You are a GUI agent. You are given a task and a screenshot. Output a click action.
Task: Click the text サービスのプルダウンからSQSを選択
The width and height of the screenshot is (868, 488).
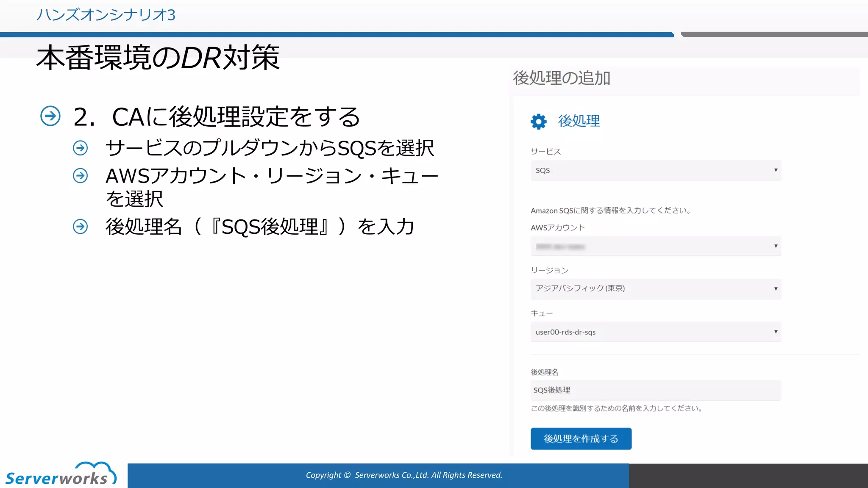(270, 148)
